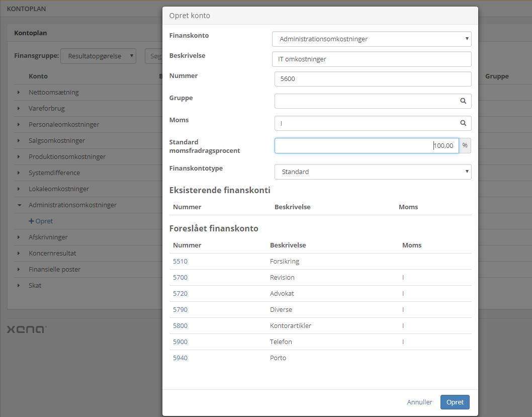Screen dimensions: 532x417
Task: Expand the Skat tree row
Action: coord(19,286)
